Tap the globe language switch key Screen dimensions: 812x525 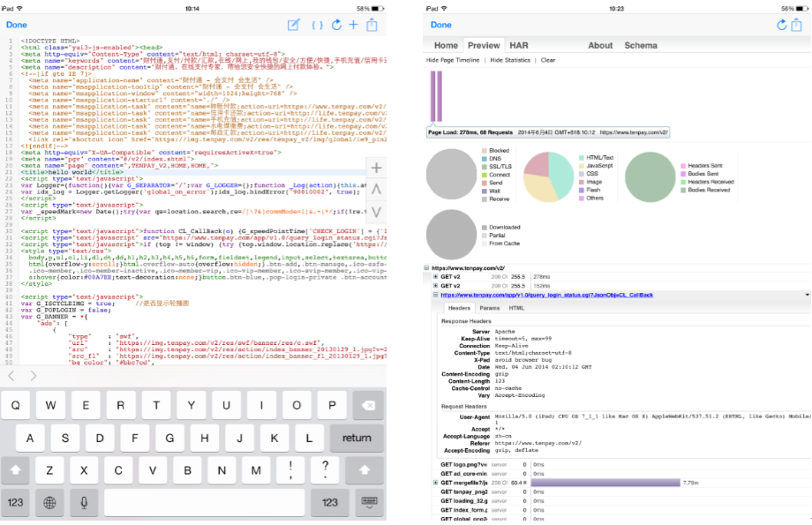coord(50,502)
